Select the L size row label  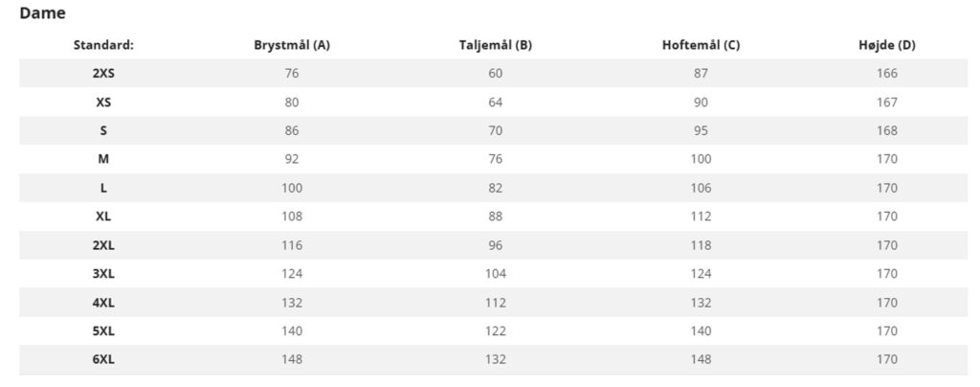tap(103, 188)
